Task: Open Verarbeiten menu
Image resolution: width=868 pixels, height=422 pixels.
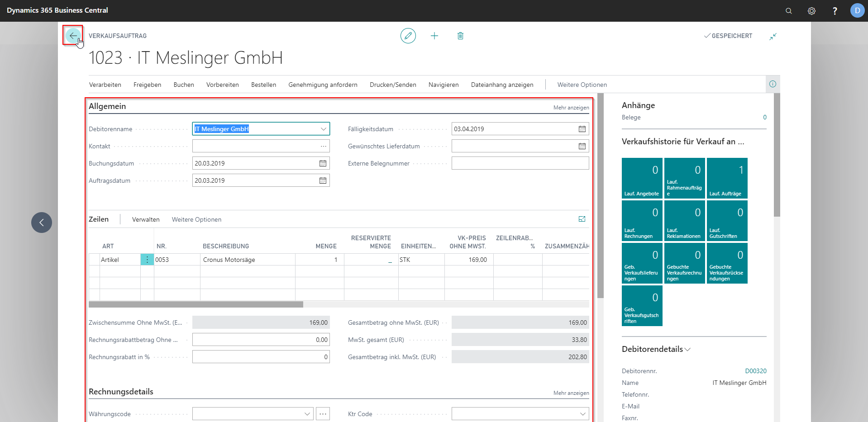Action: tap(105, 85)
